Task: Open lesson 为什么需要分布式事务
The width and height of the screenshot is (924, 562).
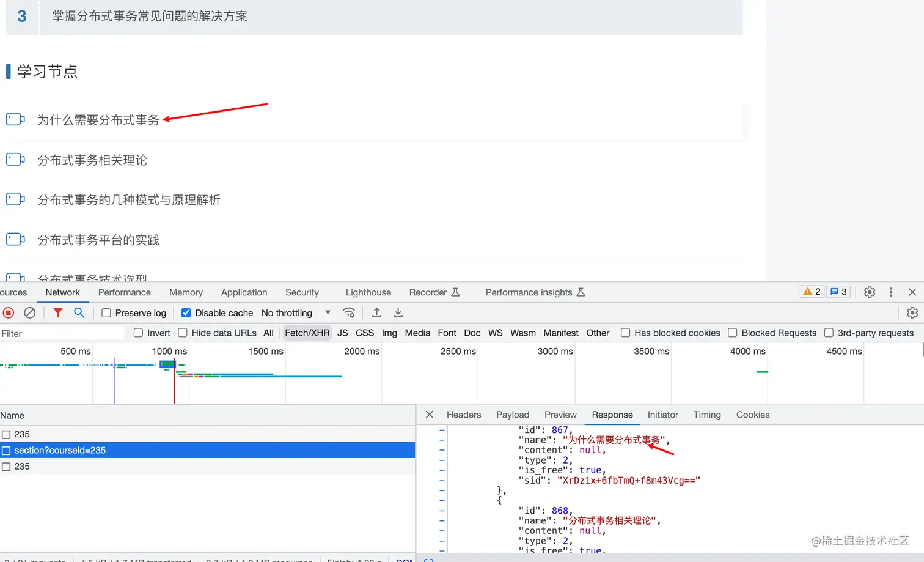Action: 98,120
